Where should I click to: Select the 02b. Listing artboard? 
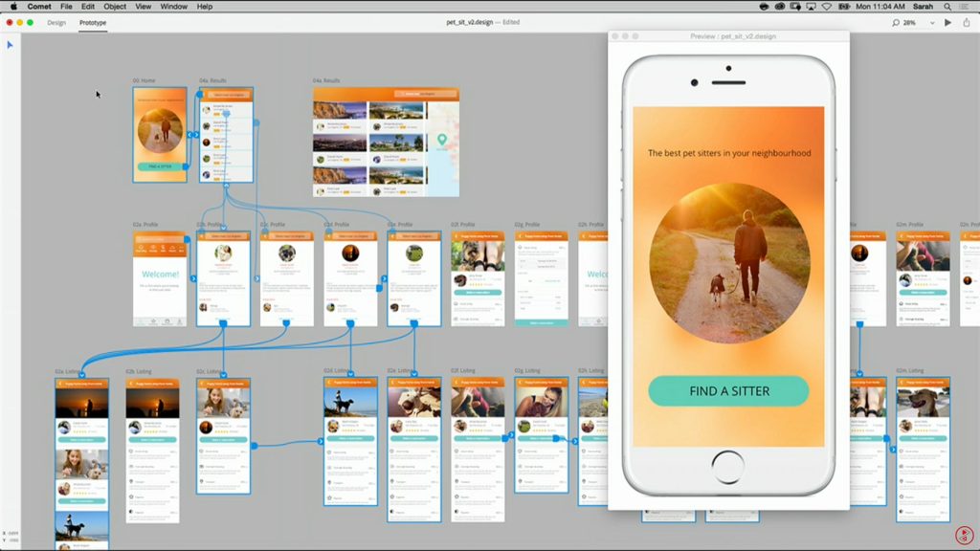pos(152,450)
